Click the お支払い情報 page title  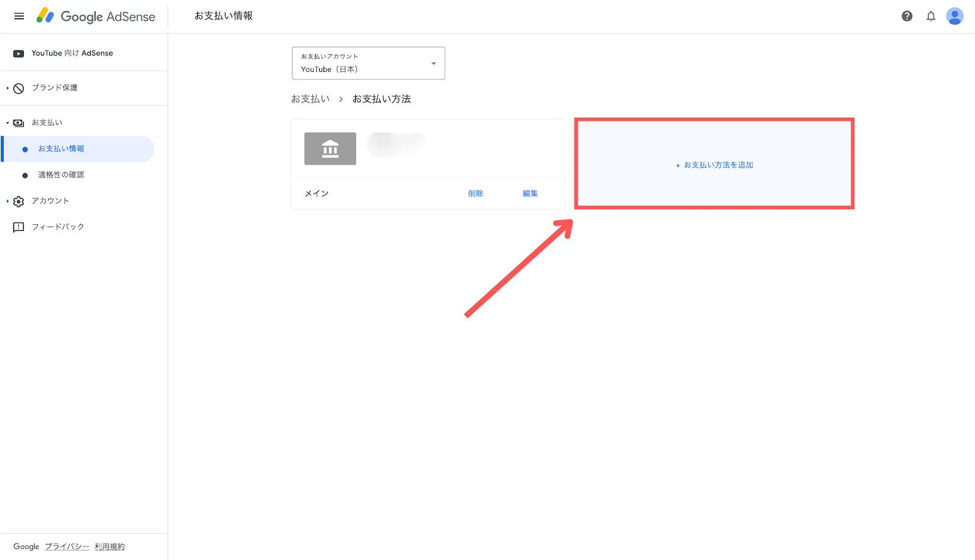pos(224,16)
